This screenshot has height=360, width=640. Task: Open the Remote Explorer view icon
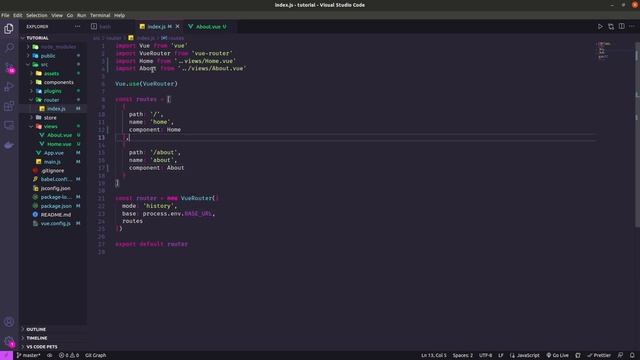9,125
